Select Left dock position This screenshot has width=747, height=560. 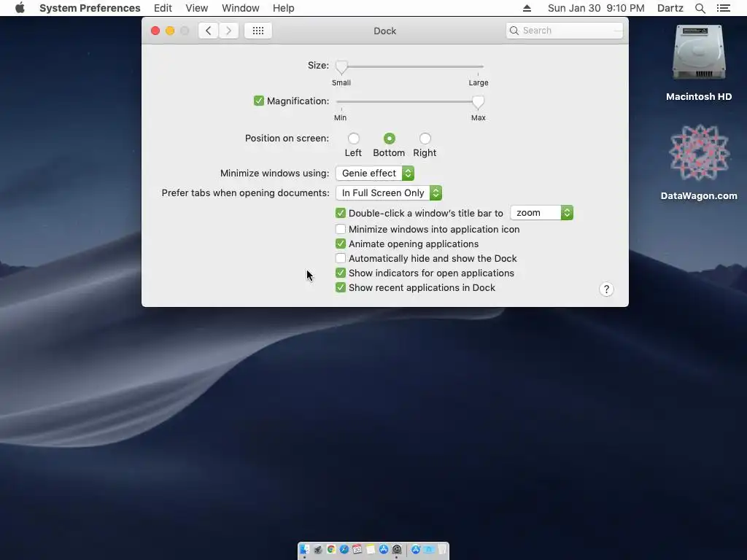tap(354, 138)
